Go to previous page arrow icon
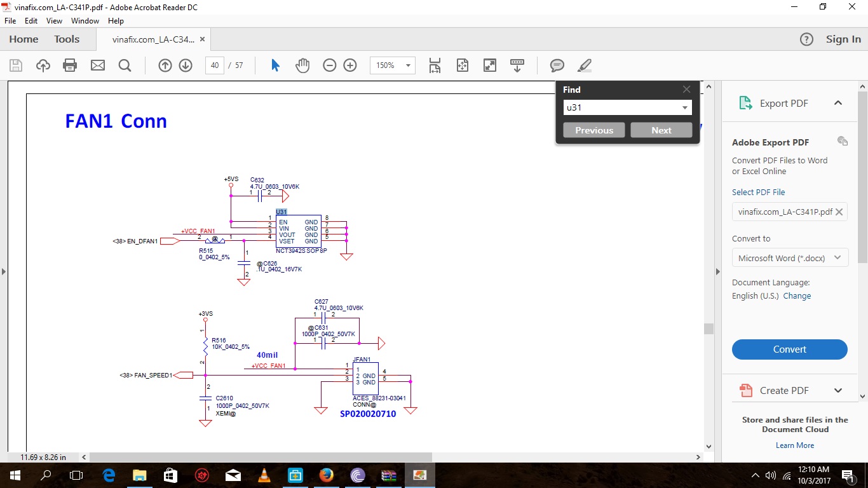868x488 pixels. click(x=165, y=65)
